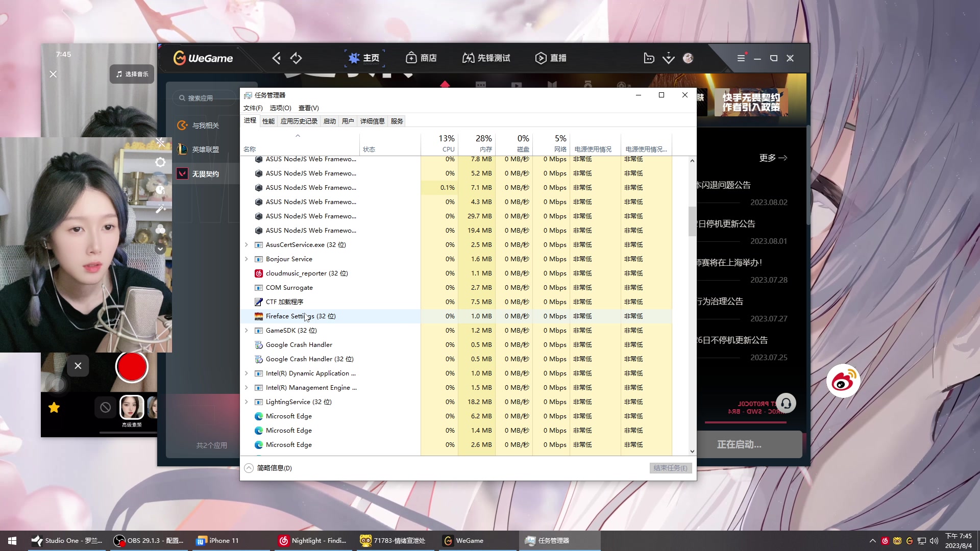Open WeGame 主页 tab
The height and width of the screenshot is (551, 980).
(x=364, y=58)
